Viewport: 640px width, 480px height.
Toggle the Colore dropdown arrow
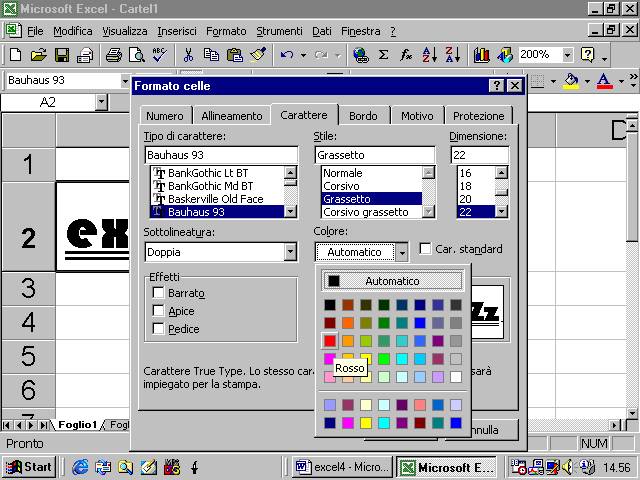point(402,252)
